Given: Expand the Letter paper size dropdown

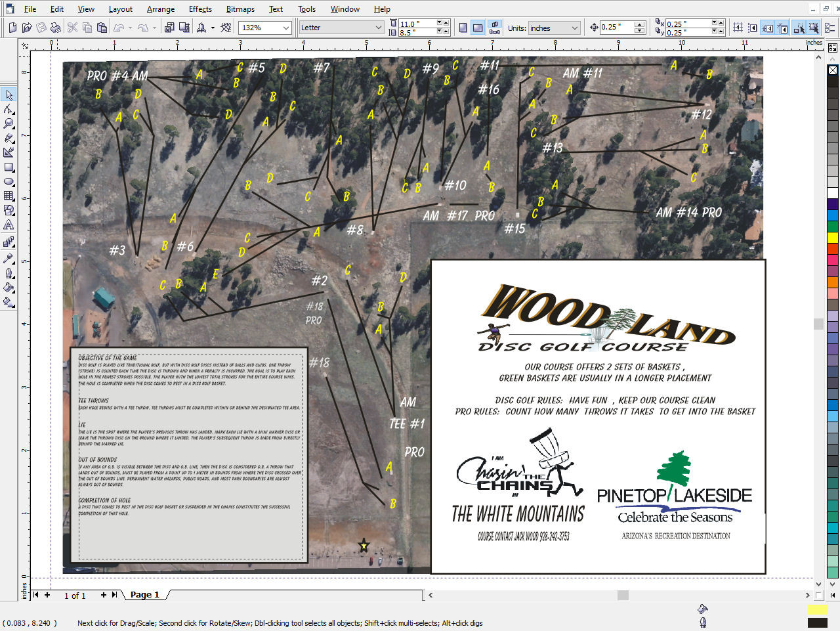Looking at the screenshot, I should click(379, 28).
